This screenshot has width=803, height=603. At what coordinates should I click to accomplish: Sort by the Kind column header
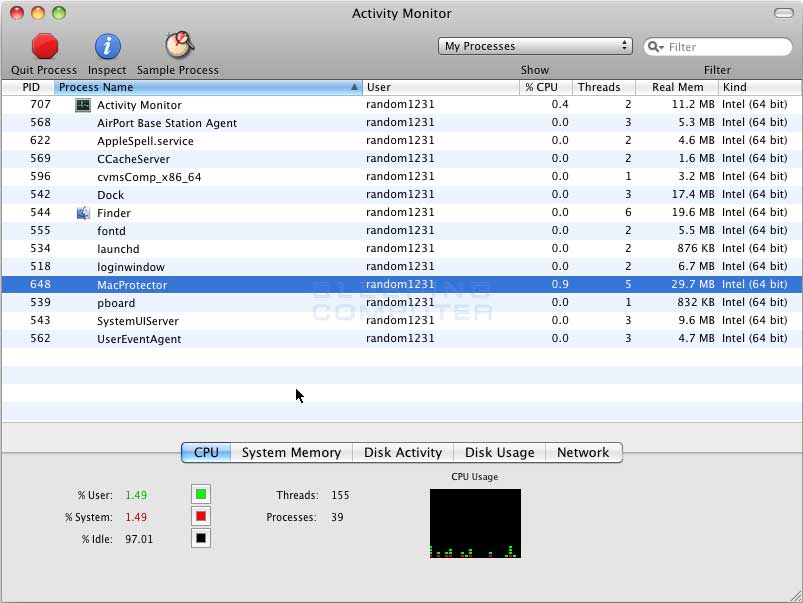tap(760, 87)
